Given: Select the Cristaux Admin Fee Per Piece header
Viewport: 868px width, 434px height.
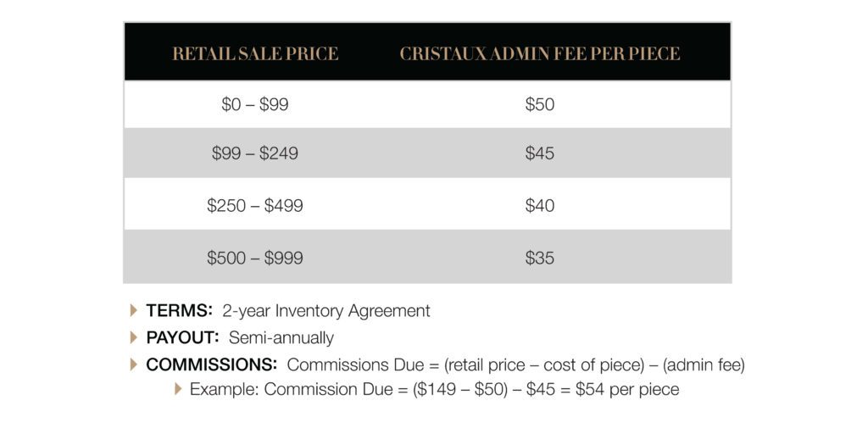Looking at the screenshot, I should pos(540,53).
